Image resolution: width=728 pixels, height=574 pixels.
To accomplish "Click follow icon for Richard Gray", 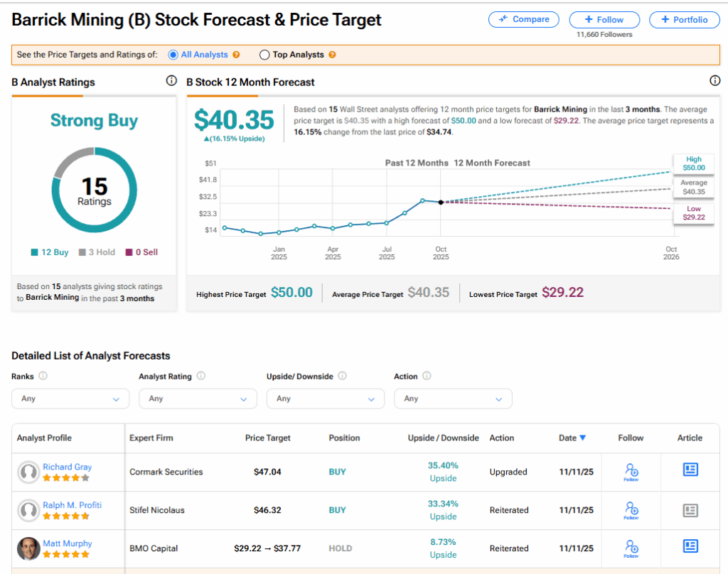I will (631, 471).
